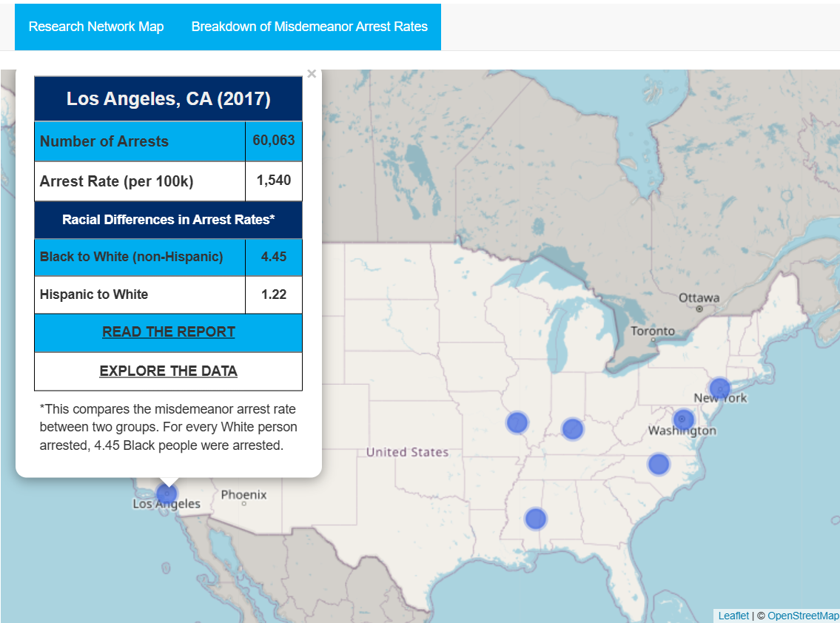Select the New York map marker
Image resolution: width=840 pixels, height=623 pixels.
[x=719, y=388]
